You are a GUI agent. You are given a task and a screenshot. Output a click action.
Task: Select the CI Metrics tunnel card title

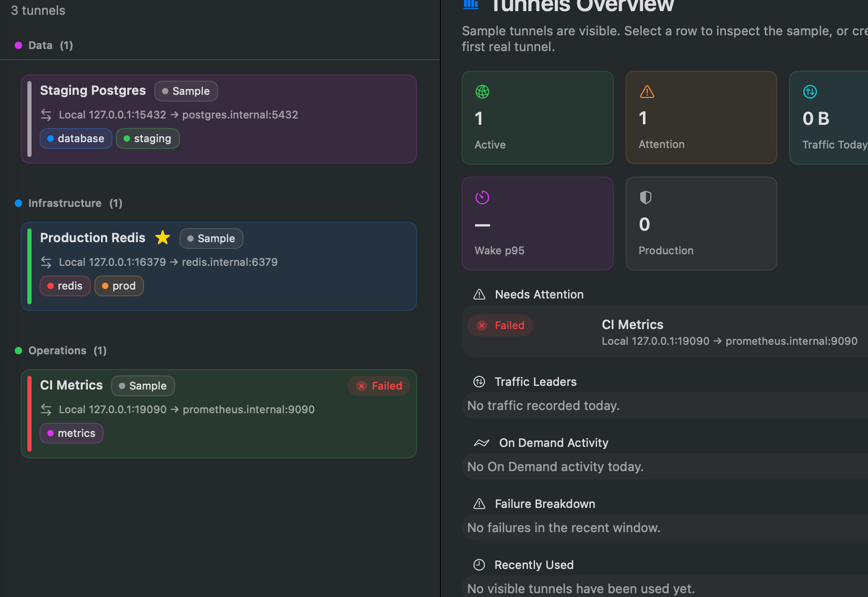pyautogui.click(x=72, y=385)
